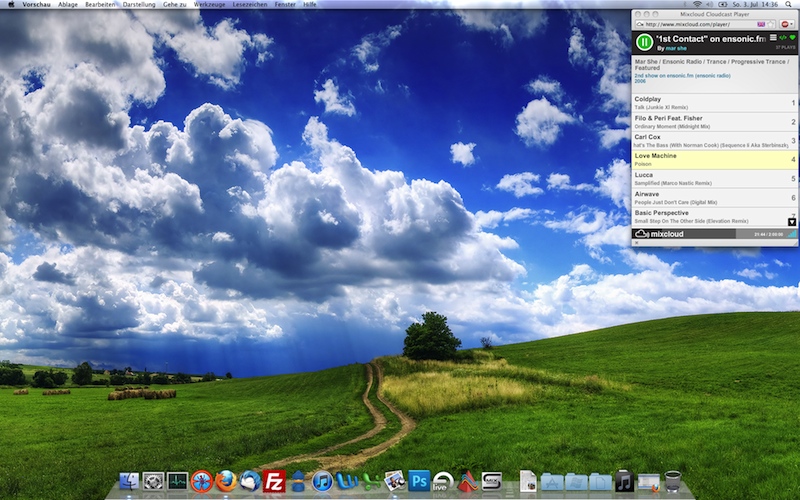Click the tracklist icon in player header
The height and width of the screenshot is (500, 800).
click(x=772, y=38)
